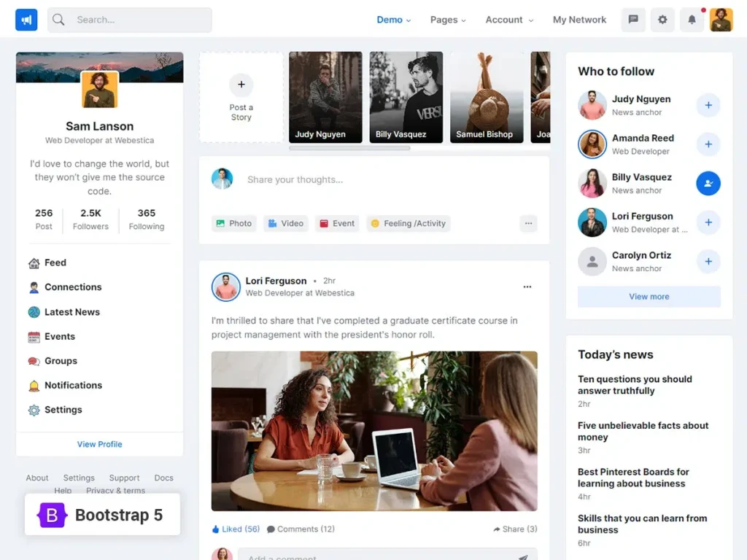
Task: Add a Feeling/Activity to your post
Action: (x=408, y=223)
